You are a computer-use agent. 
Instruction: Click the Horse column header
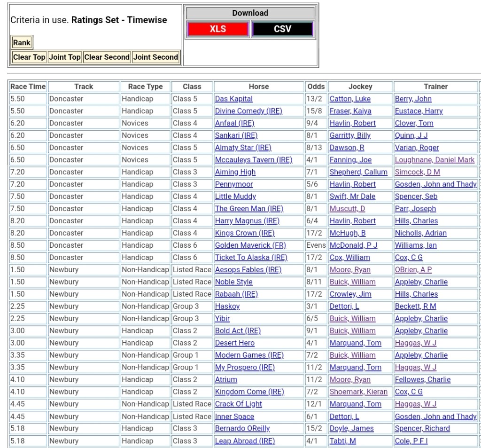click(259, 86)
